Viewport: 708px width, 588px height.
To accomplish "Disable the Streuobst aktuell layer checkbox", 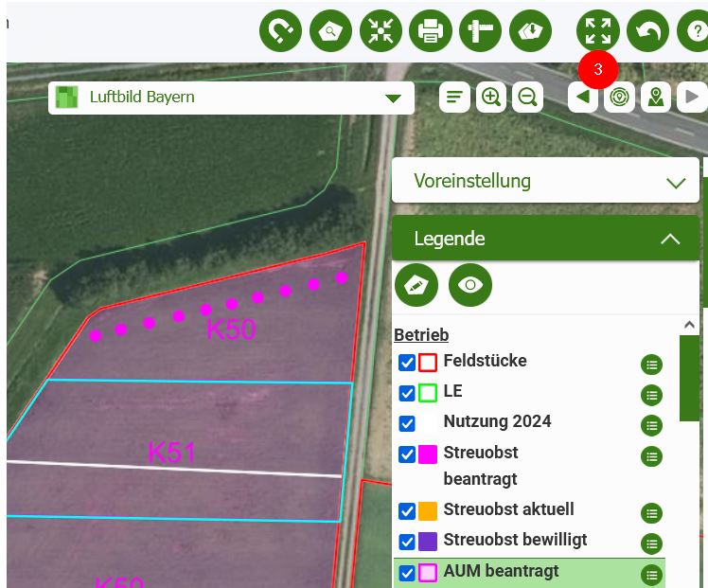I will point(407,511).
